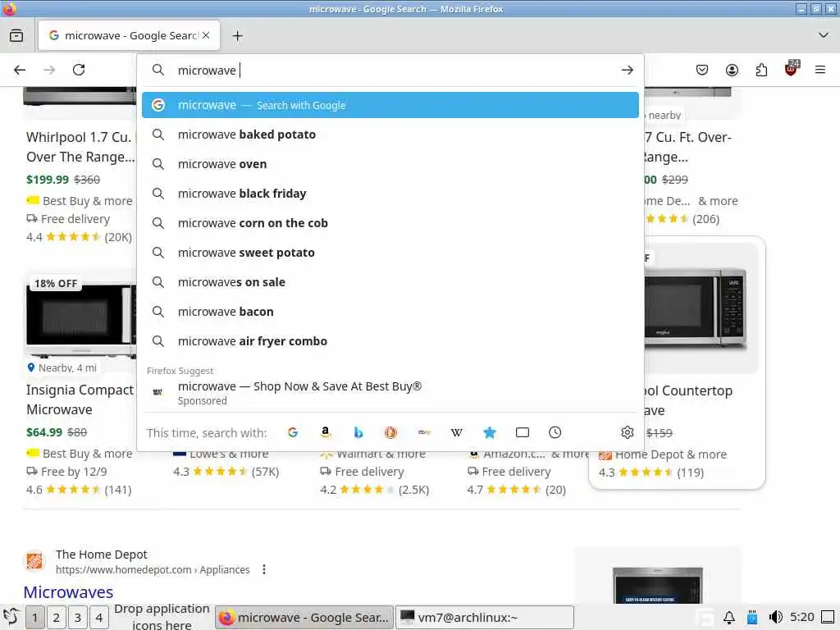Select 'microwave black friday' suggestion
The height and width of the screenshot is (630, 840).
pyautogui.click(x=390, y=194)
